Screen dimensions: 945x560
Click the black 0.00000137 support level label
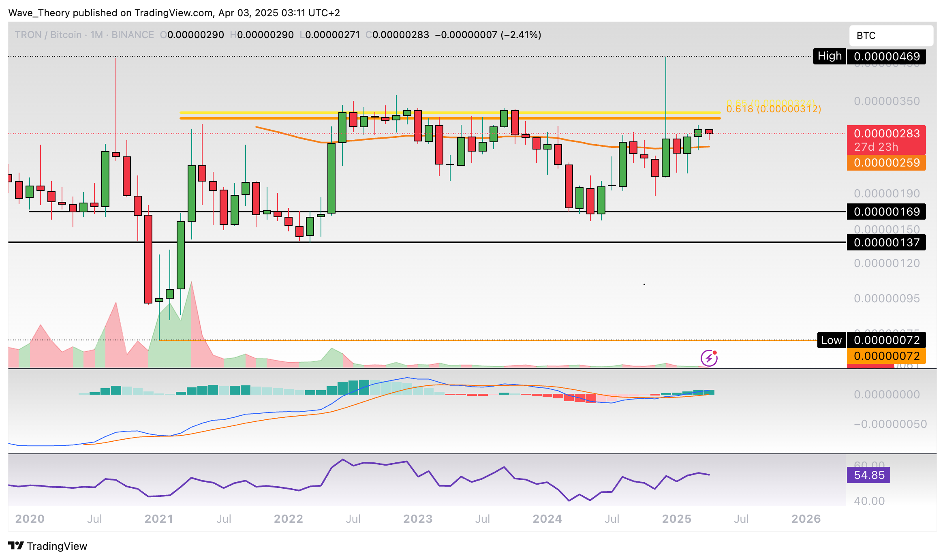click(x=886, y=243)
